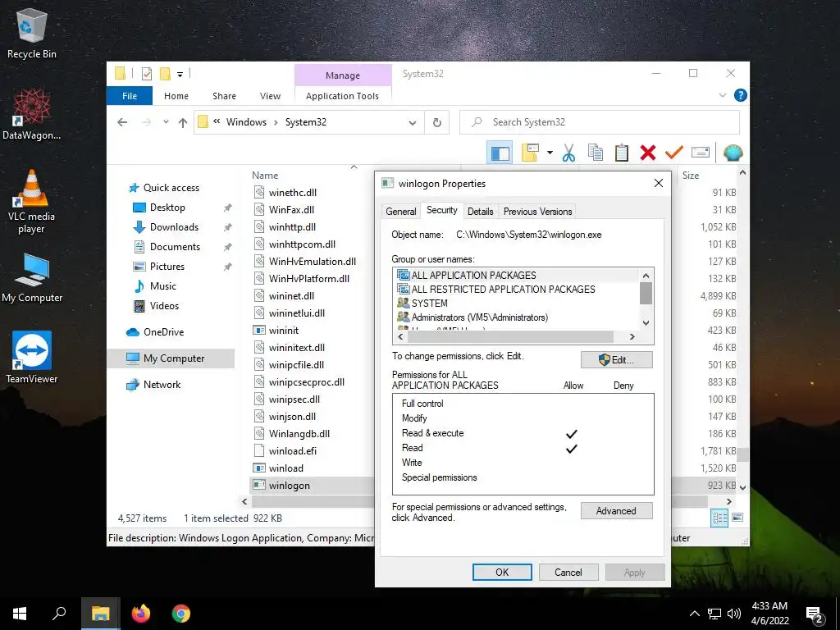Image resolution: width=840 pixels, height=630 pixels.
Task: Switch to the Share ribbon tab
Action: 224,96
